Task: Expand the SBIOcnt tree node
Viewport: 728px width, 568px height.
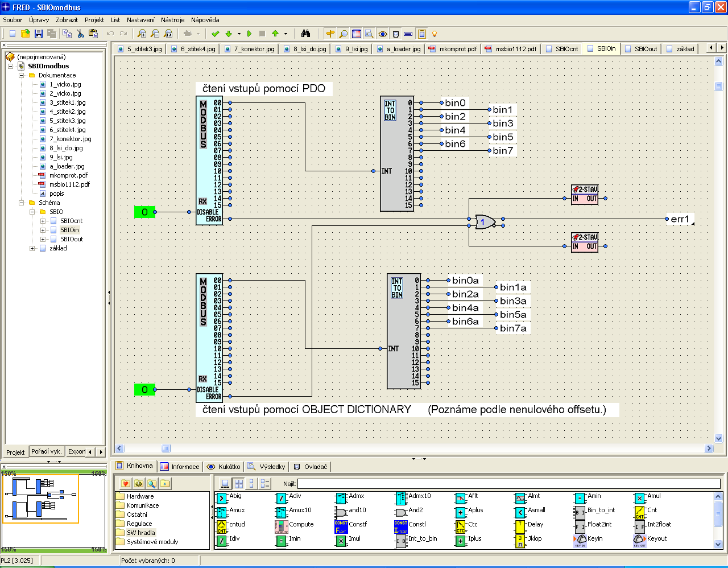Action: (x=43, y=221)
